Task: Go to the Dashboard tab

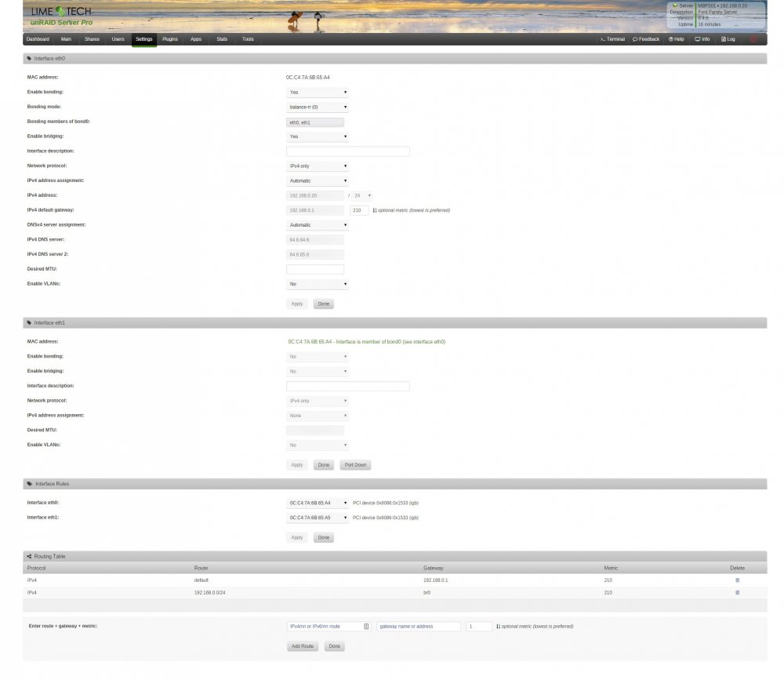Action: [x=38, y=39]
